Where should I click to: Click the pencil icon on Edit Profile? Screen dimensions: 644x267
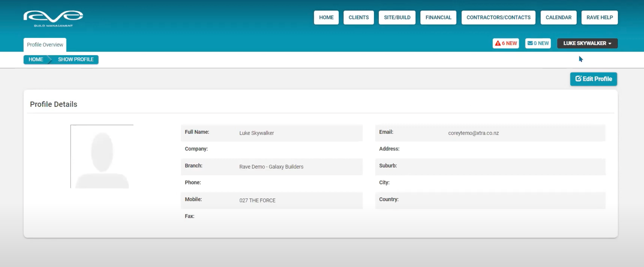pyautogui.click(x=578, y=79)
